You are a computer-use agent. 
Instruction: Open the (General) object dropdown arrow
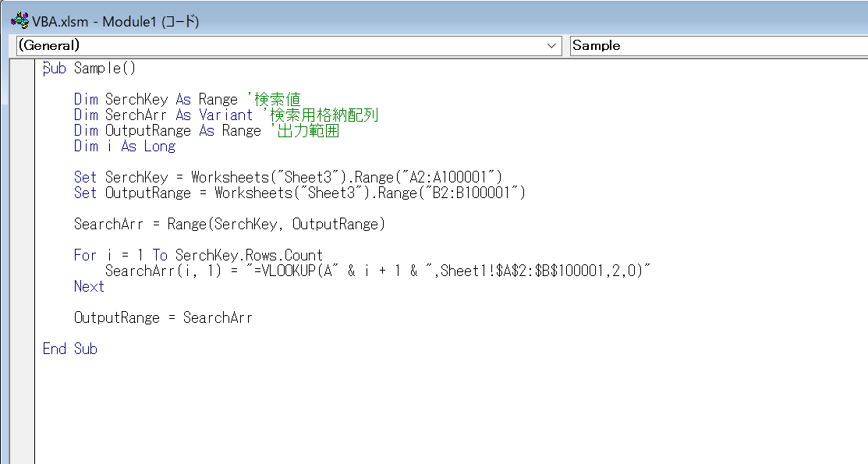[551, 45]
